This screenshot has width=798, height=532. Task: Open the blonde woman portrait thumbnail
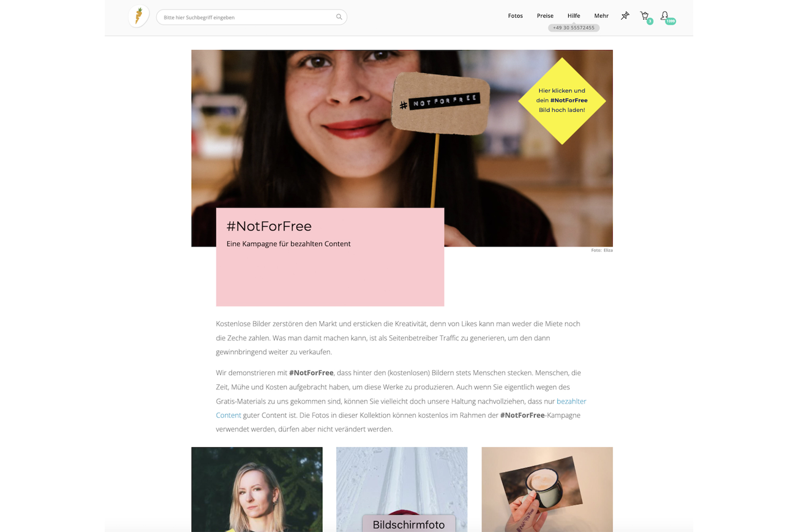pyautogui.click(x=257, y=489)
